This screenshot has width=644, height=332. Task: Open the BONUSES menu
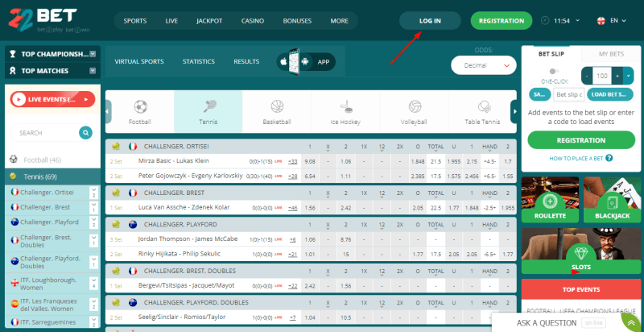(297, 20)
